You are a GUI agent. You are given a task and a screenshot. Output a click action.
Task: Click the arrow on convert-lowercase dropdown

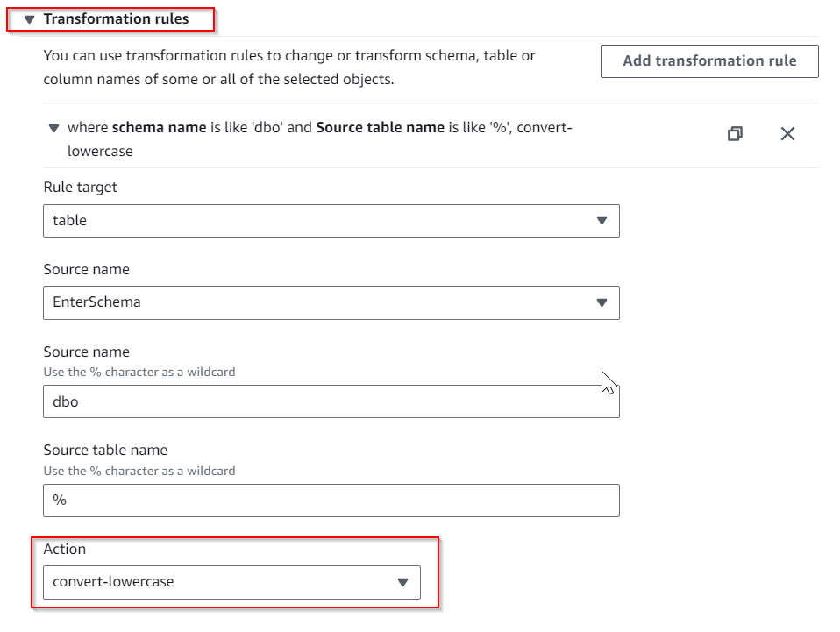tap(402, 582)
